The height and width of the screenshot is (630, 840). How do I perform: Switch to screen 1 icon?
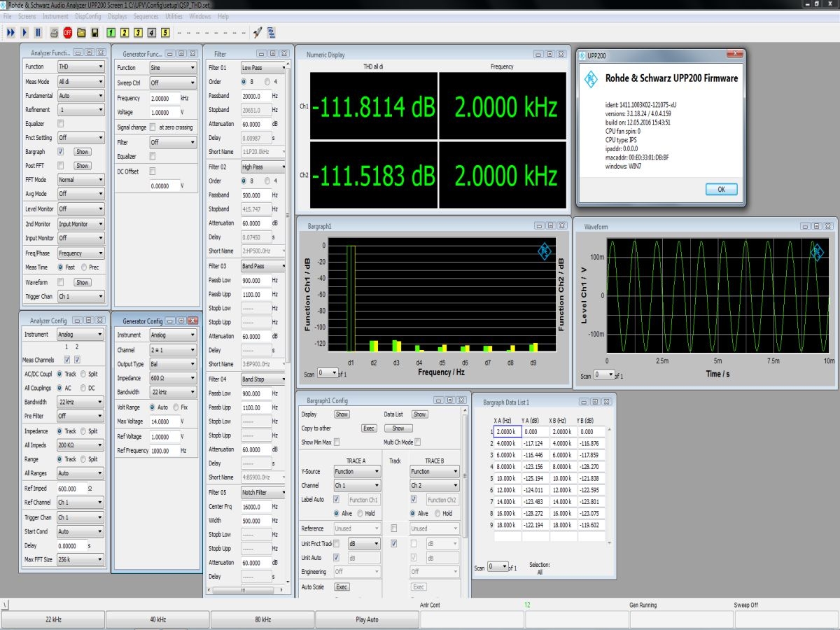click(x=111, y=32)
